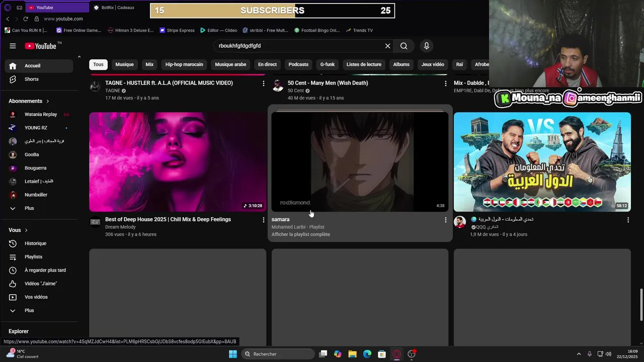Expand more items with Plus under Vos vidéos

point(39,310)
